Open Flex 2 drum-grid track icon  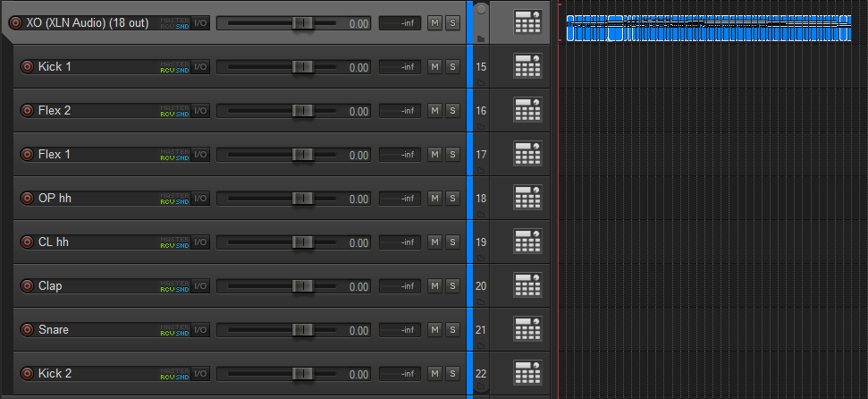click(x=527, y=110)
